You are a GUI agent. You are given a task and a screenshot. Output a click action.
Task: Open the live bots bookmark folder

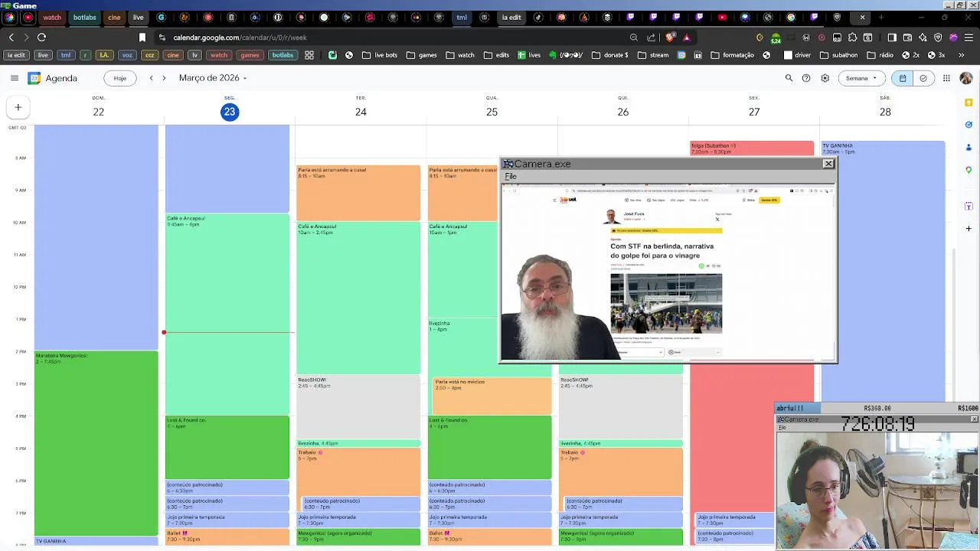(x=380, y=55)
